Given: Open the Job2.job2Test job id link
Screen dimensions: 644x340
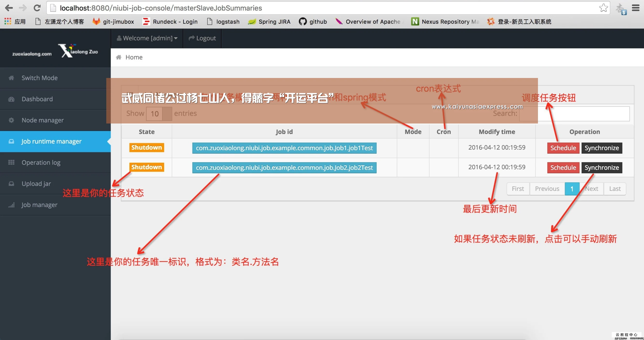Looking at the screenshot, I should point(284,168).
